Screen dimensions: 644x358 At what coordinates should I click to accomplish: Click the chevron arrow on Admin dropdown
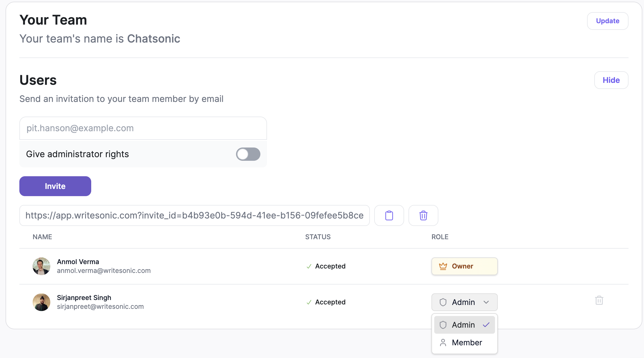pos(486,302)
